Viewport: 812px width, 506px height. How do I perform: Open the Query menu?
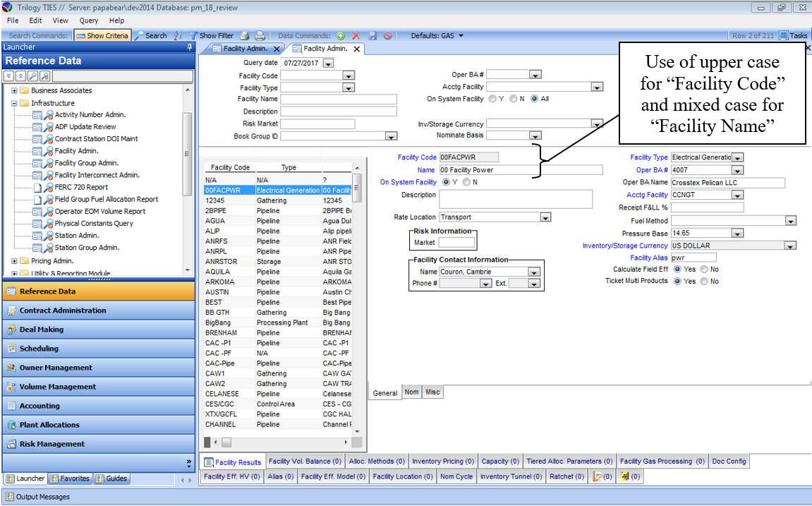(89, 20)
